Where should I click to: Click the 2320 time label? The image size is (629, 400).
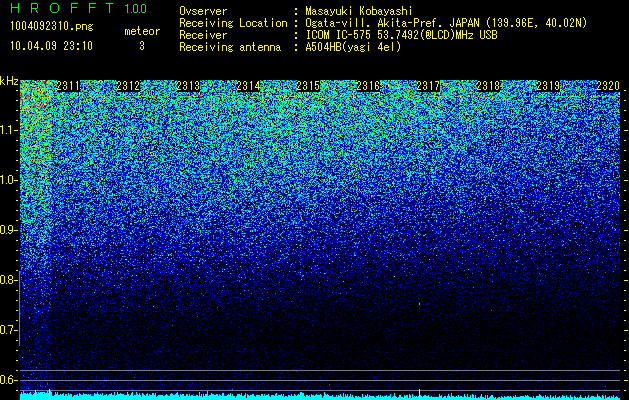click(x=608, y=86)
